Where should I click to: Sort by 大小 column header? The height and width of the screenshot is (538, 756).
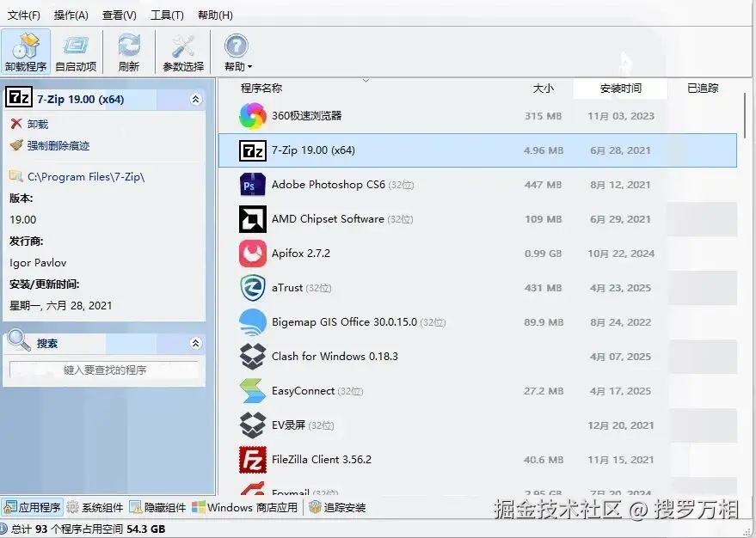[543, 89]
